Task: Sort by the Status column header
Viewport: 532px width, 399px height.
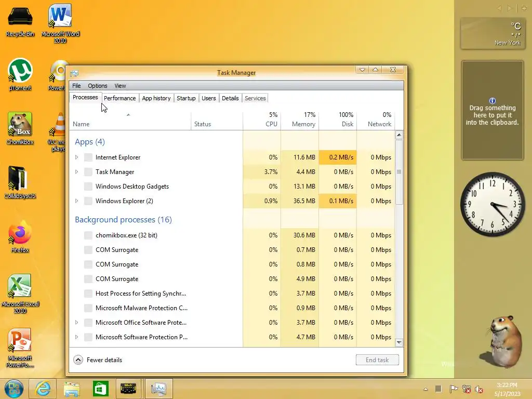Action: click(217, 120)
